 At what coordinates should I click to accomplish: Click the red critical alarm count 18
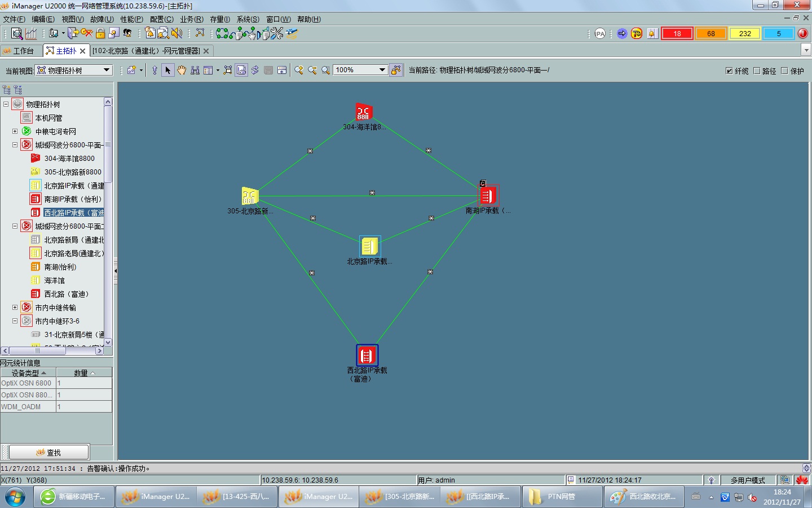pyautogui.click(x=677, y=33)
